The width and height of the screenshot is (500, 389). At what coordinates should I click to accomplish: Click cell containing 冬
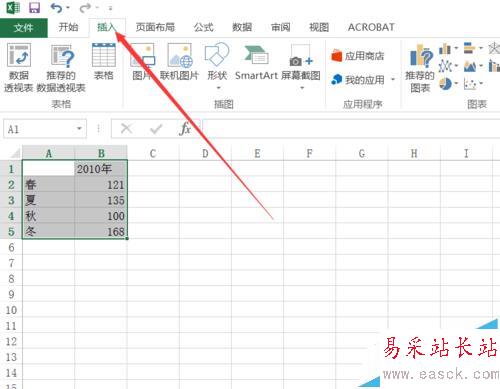pos(49,231)
